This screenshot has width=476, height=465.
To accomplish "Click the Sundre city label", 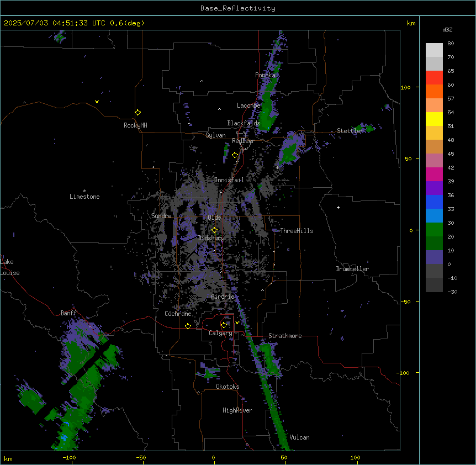I will coord(161,216).
